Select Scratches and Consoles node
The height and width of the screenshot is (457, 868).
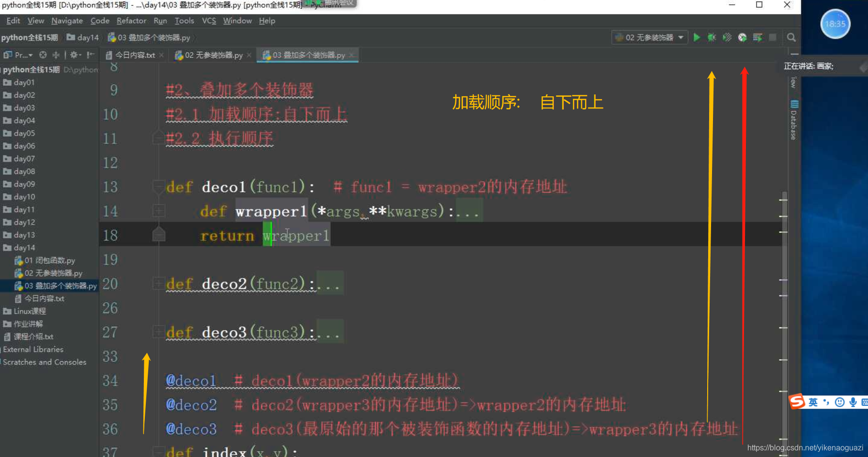coord(45,362)
